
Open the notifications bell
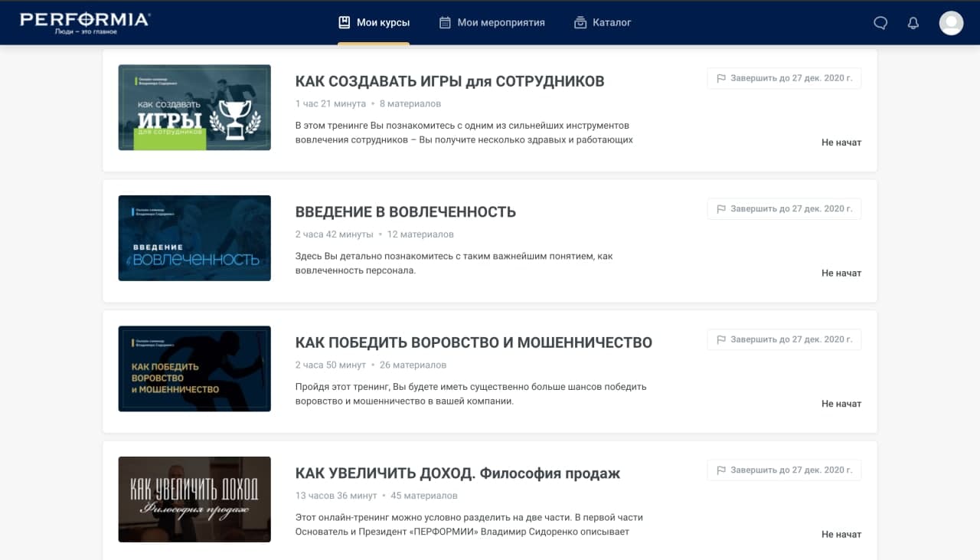pyautogui.click(x=913, y=23)
